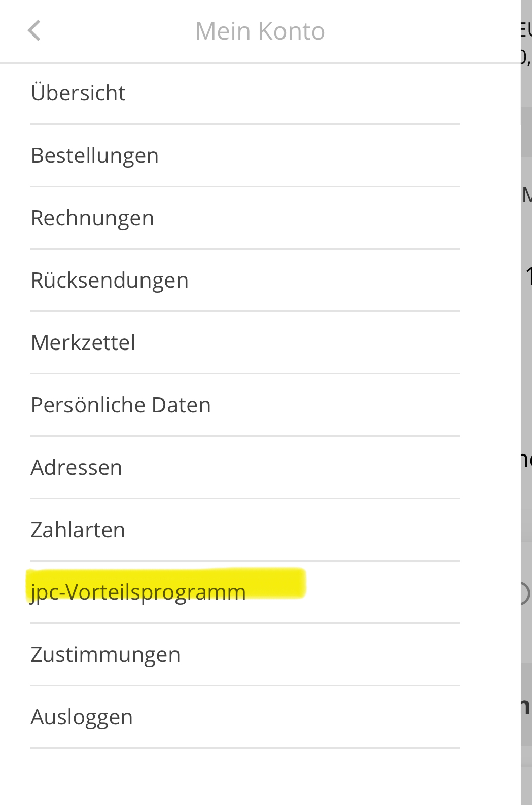The height and width of the screenshot is (805, 532).
Task: Open the Übersicht account overview
Action: point(79,93)
